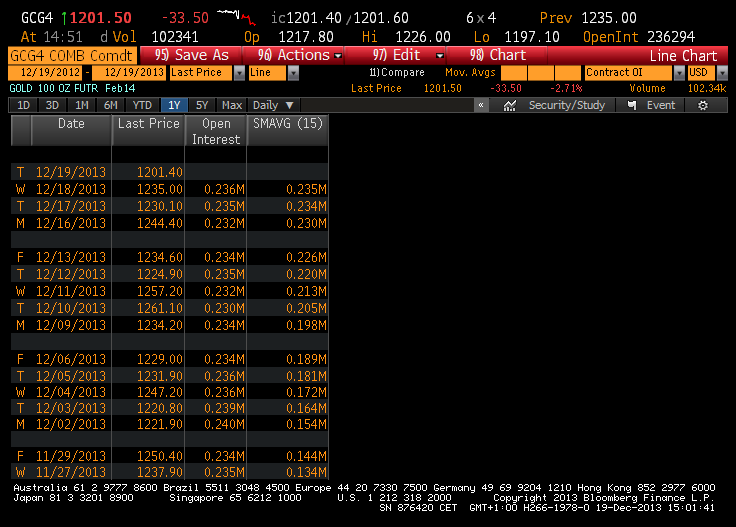Select the 3D range tab

(52, 105)
